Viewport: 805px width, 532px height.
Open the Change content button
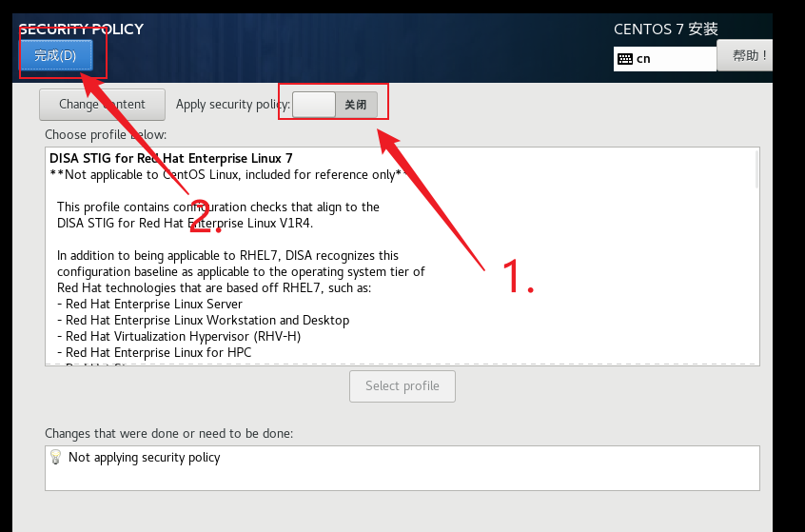(102, 105)
